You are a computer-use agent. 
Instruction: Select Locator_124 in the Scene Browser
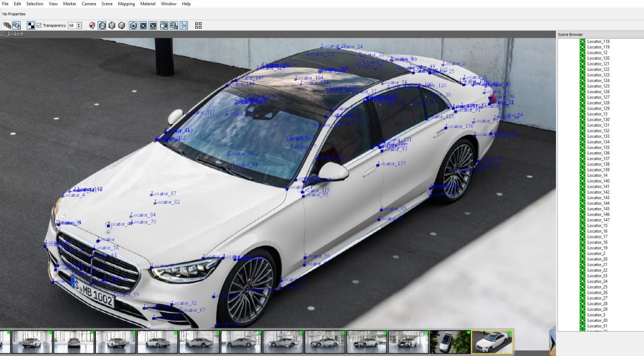tap(598, 80)
